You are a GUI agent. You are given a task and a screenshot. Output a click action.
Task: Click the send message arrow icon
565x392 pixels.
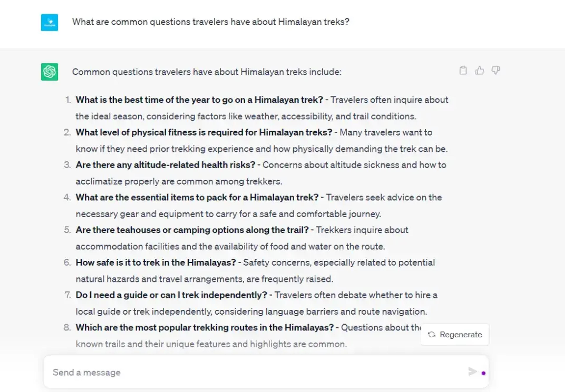point(472,372)
